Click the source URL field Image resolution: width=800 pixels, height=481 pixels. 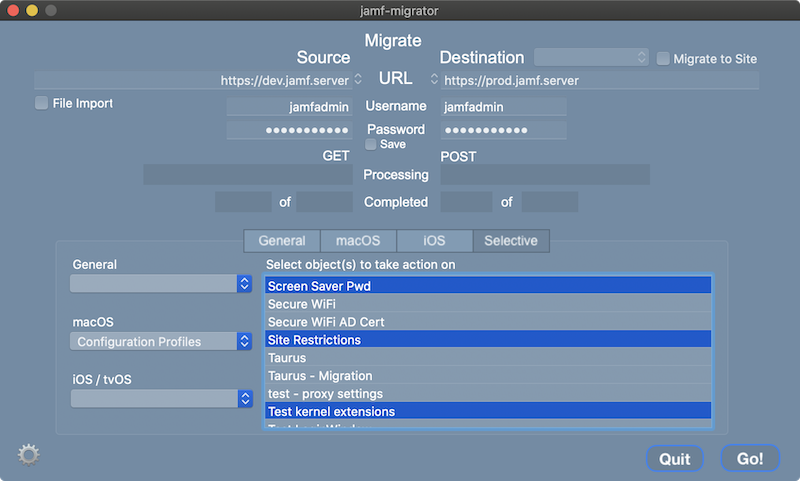pyautogui.click(x=193, y=80)
